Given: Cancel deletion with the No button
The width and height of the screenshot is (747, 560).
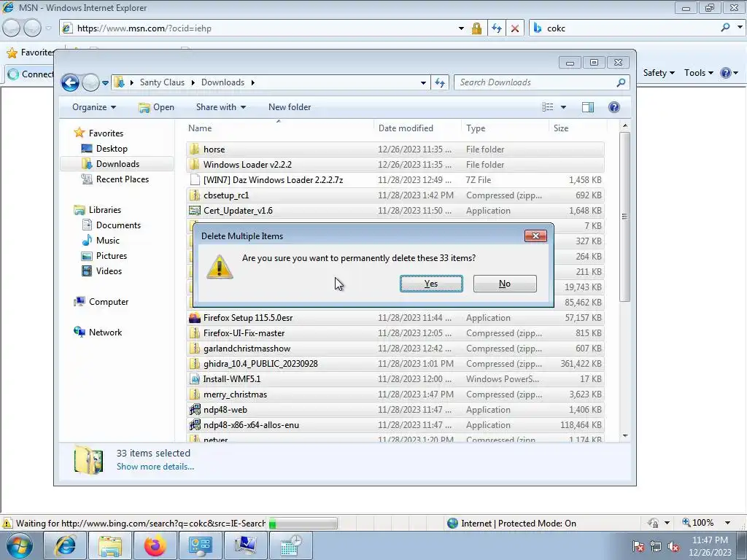Looking at the screenshot, I should [505, 284].
